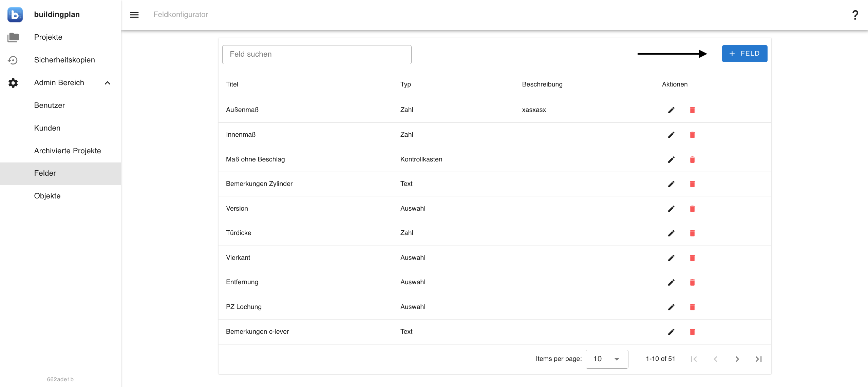Click the buildingplan logo icon
This screenshot has width=868, height=387.
coord(15,15)
